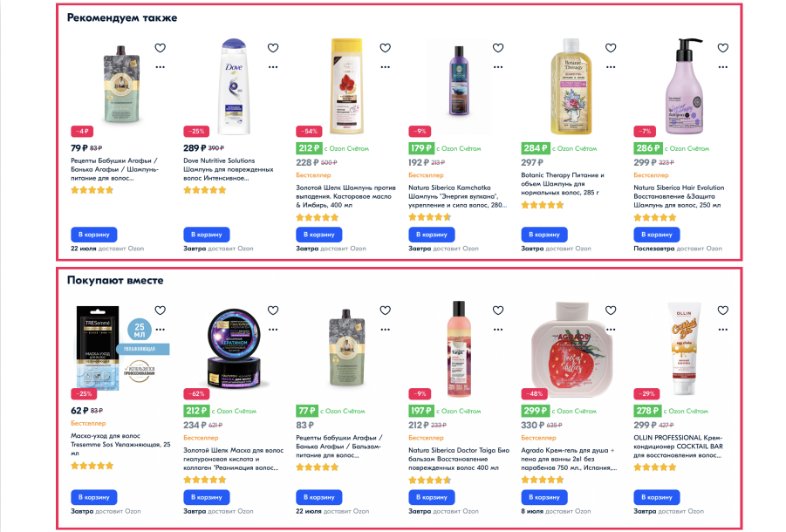Viewport: 786px width, 532px height.
Task: Open Natura Siberica Kamchatka shampoo title link
Action: 457,196
